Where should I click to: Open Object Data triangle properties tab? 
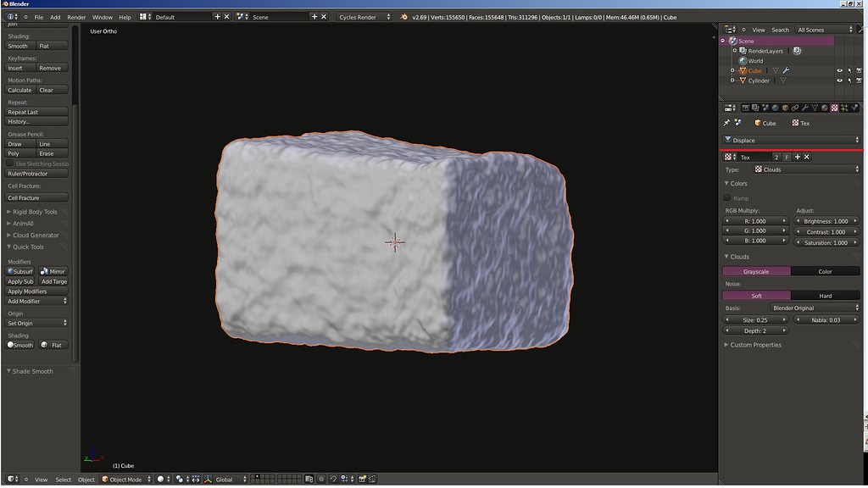coord(815,108)
